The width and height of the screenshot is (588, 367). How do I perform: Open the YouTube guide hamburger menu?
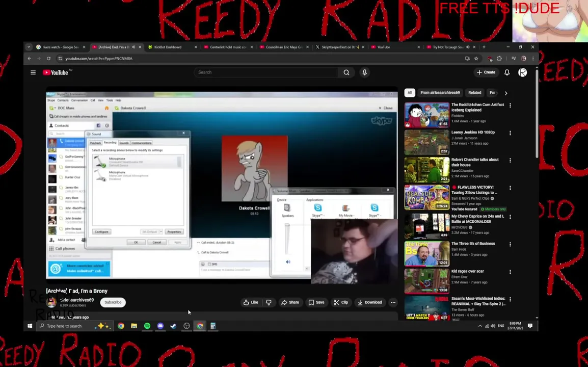pos(33,72)
